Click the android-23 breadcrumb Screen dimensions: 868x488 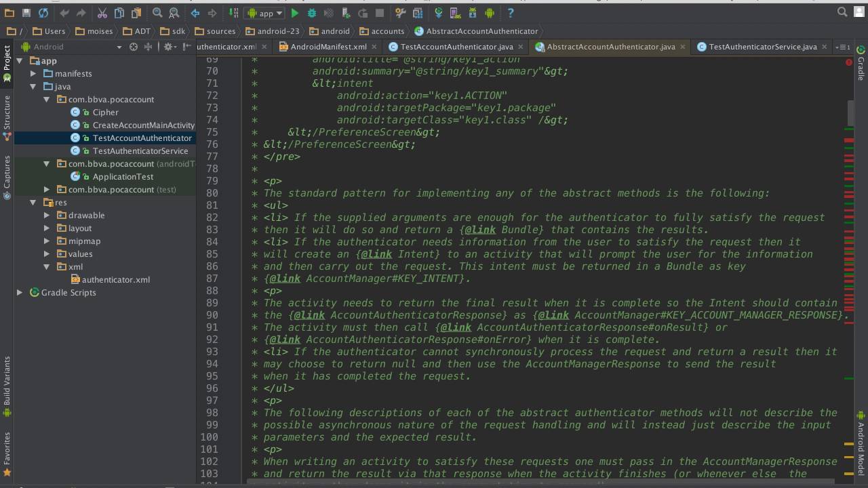click(x=273, y=31)
